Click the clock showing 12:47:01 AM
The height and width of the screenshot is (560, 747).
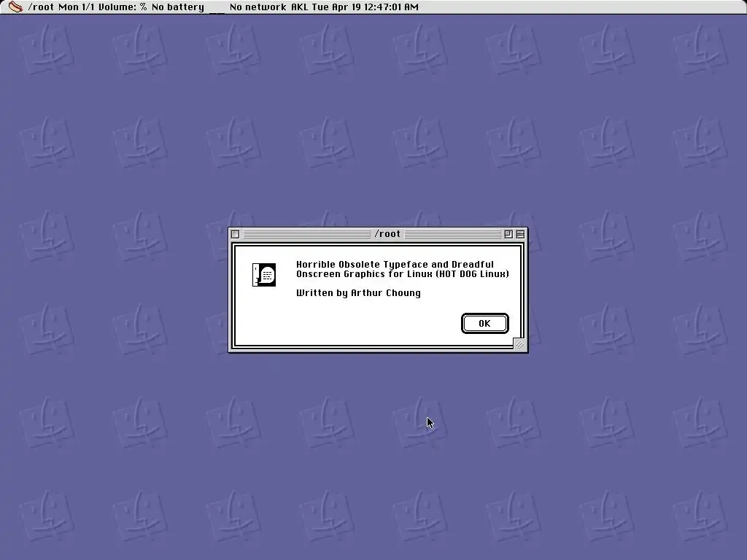point(365,7)
